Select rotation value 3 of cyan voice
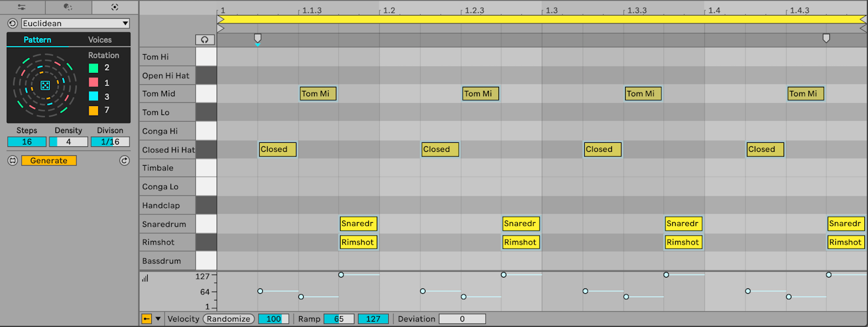 107,96
